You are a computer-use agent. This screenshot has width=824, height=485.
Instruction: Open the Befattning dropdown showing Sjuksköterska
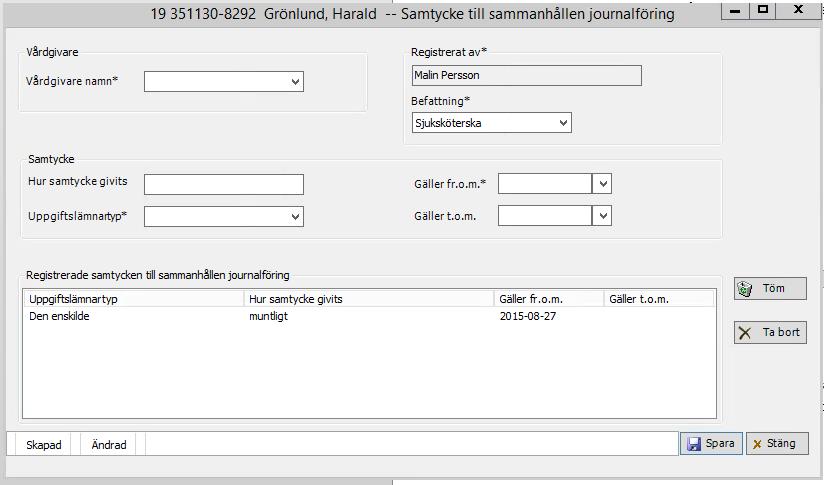coord(563,123)
